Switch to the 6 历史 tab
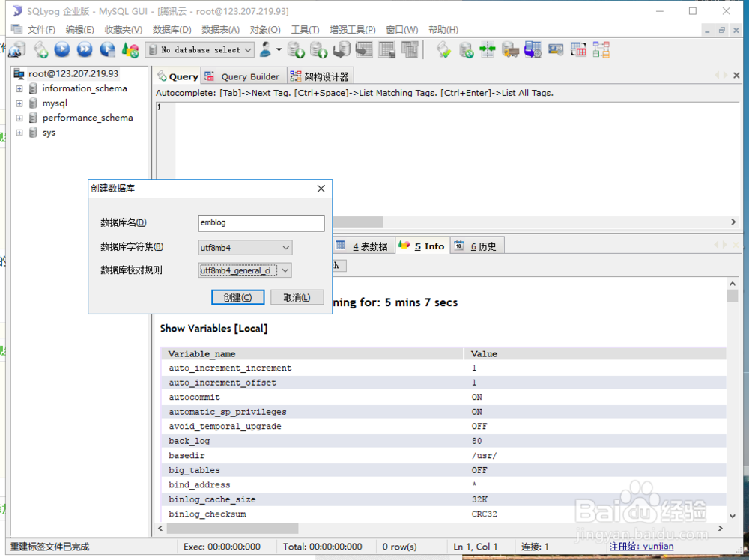Viewport: 749px width, 560px height. pyautogui.click(x=476, y=246)
